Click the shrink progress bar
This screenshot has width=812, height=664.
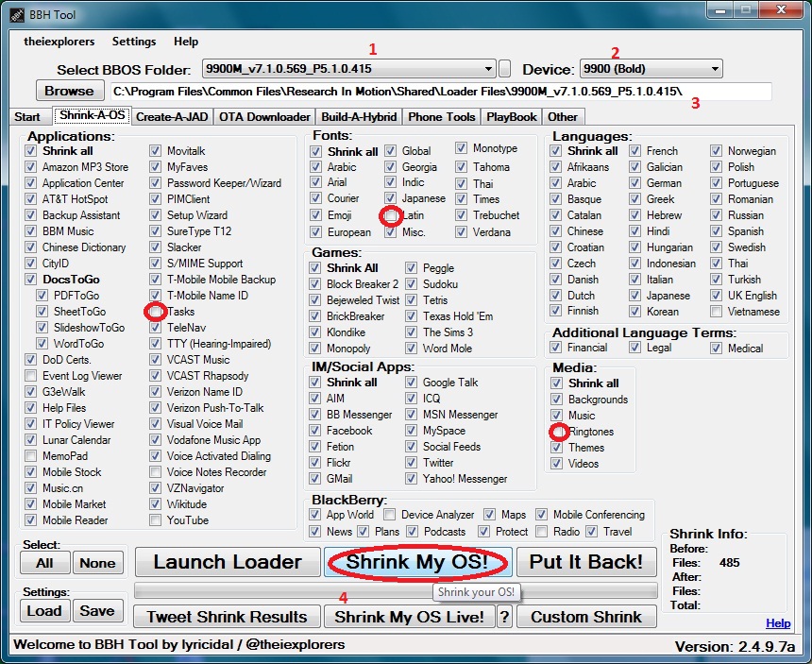(396, 590)
